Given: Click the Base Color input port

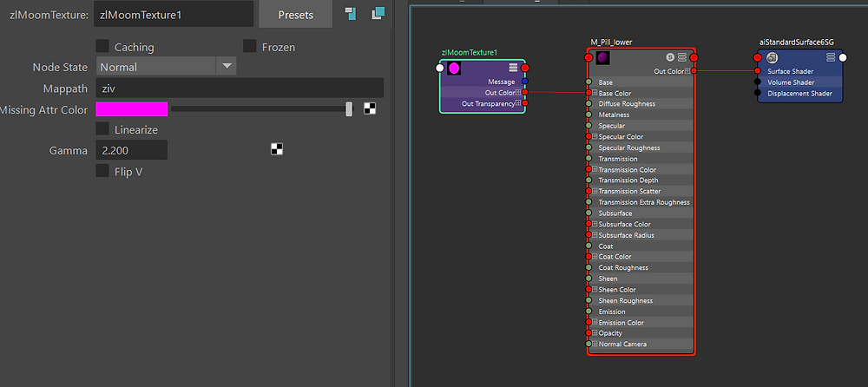Looking at the screenshot, I should pyautogui.click(x=589, y=93).
